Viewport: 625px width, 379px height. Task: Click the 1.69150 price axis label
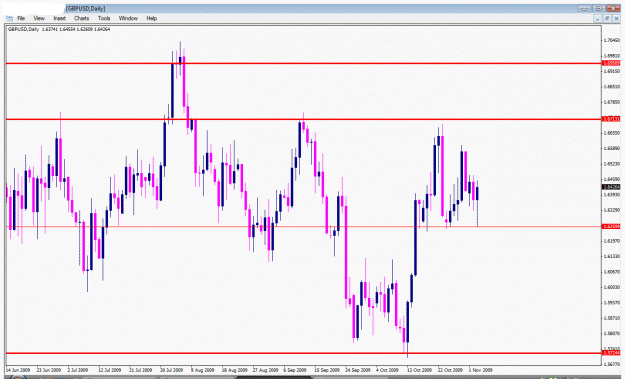[612, 71]
